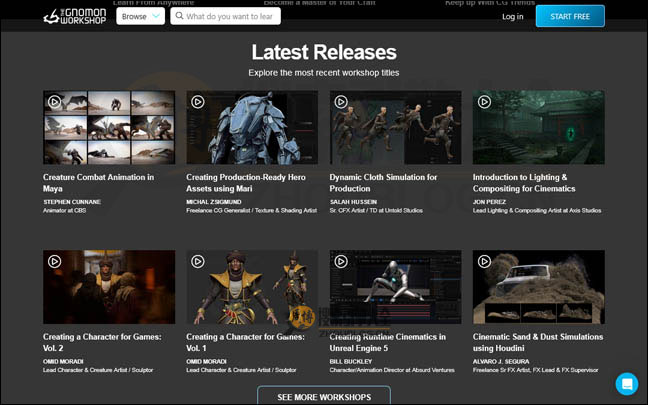The height and width of the screenshot is (405, 648).
Task: Play icon on Creating a Character for Games Vol. 2
Action: pyautogui.click(x=54, y=261)
